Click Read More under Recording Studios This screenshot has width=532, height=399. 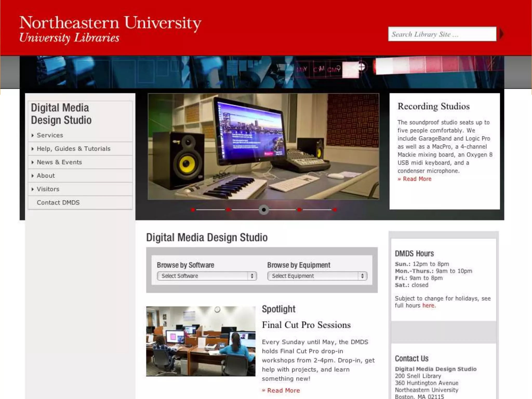417,179
